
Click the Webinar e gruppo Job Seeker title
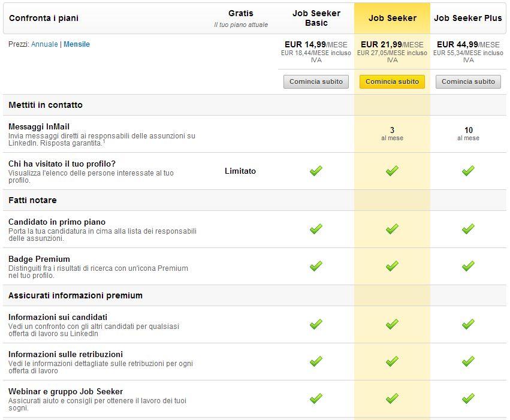click(x=66, y=391)
